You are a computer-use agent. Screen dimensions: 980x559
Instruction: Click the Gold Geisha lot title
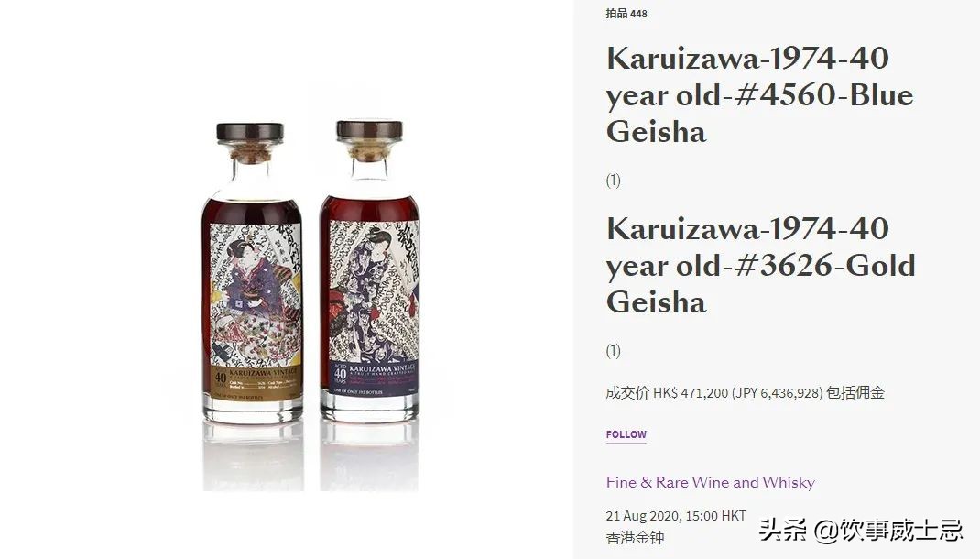760,266
